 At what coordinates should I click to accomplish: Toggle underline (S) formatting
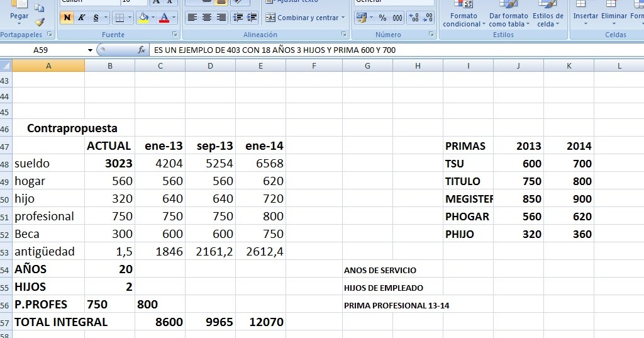[x=96, y=18]
